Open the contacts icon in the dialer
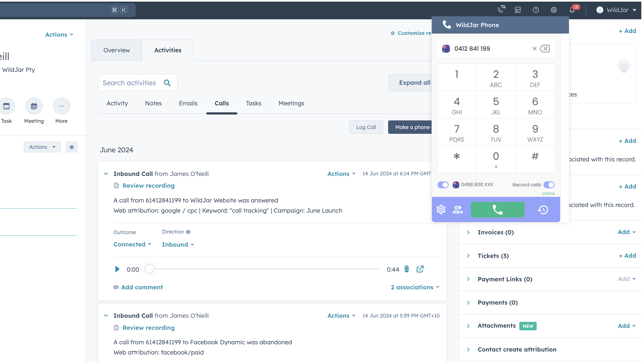Image resolution: width=644 pixels, height=362 pixels. pos(458,210)
